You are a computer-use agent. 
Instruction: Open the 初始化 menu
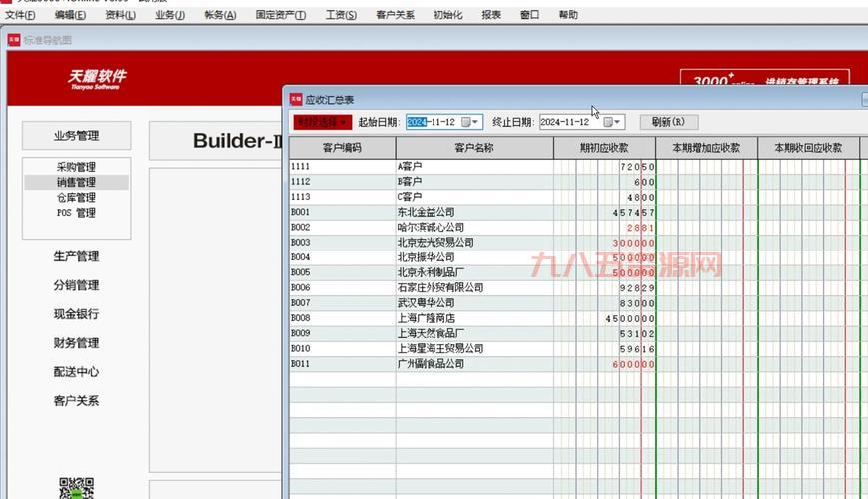(447, 15)
